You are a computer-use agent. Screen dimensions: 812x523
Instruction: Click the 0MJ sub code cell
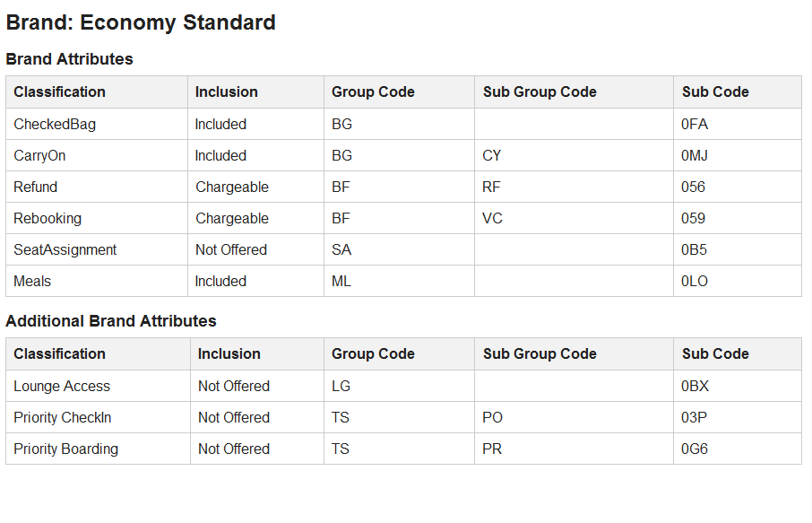coord(695,155)
